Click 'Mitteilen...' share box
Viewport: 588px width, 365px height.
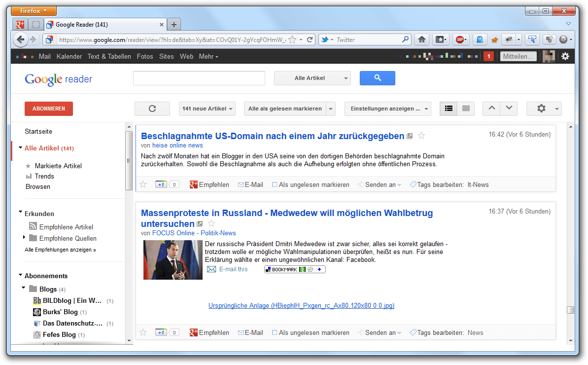click(518, 56)
